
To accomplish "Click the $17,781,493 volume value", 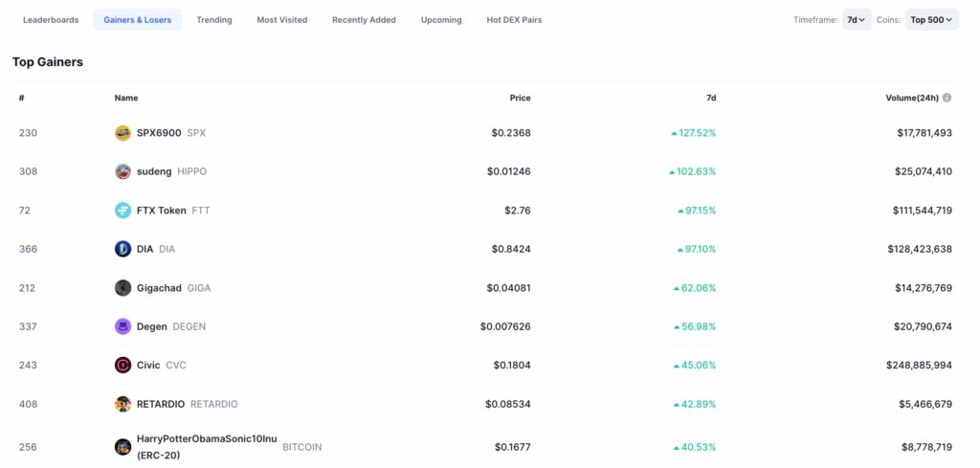I will (x=924, y=133).
